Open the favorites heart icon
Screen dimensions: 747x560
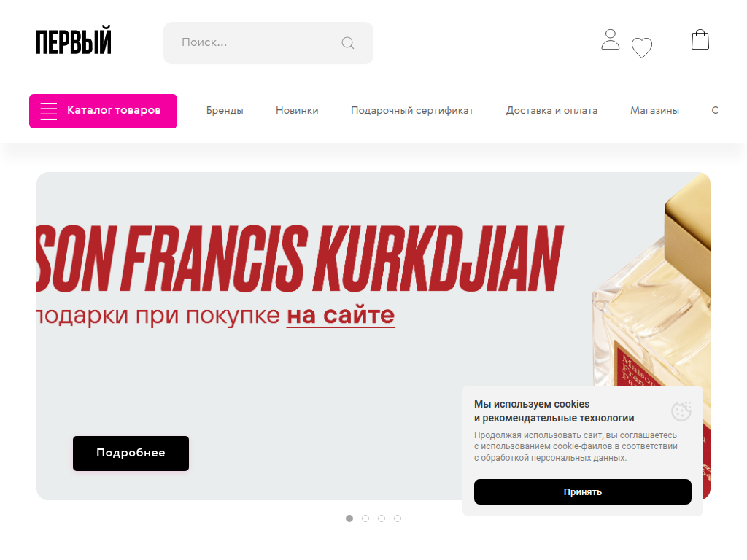click(x=642, y=47)
